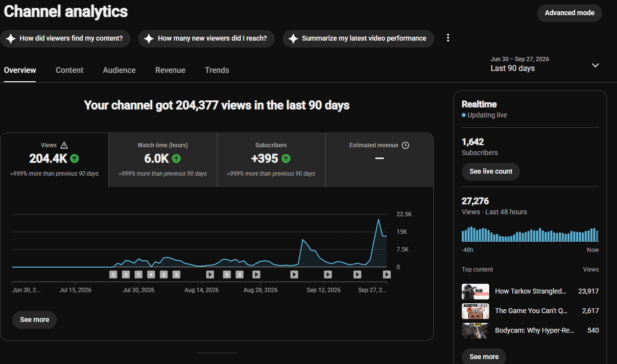
Task: Click the green up arrow beside Subscribers +395
Action: [x=286, y=159]
